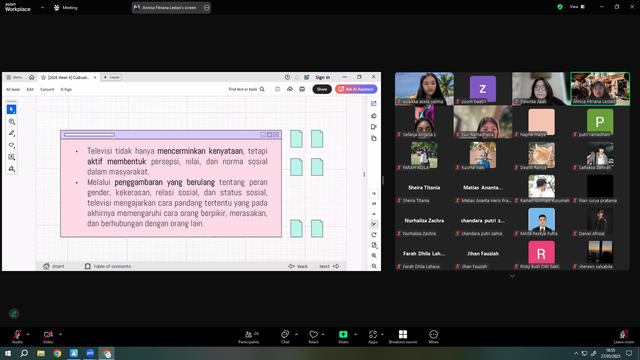Choose the Select arrow tool
The height and width of the screenshot is (360, 640).
11,109
